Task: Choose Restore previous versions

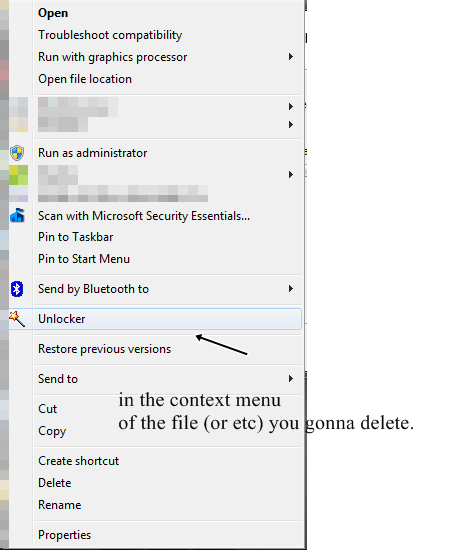Action: pos(105,349)
